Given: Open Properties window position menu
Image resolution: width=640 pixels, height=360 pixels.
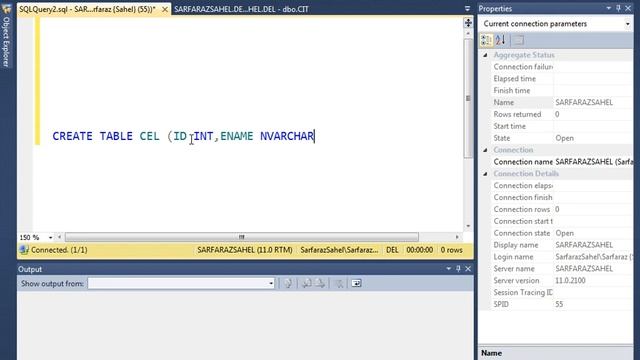Looking at the screenshot, I should (x=609, y=8).
